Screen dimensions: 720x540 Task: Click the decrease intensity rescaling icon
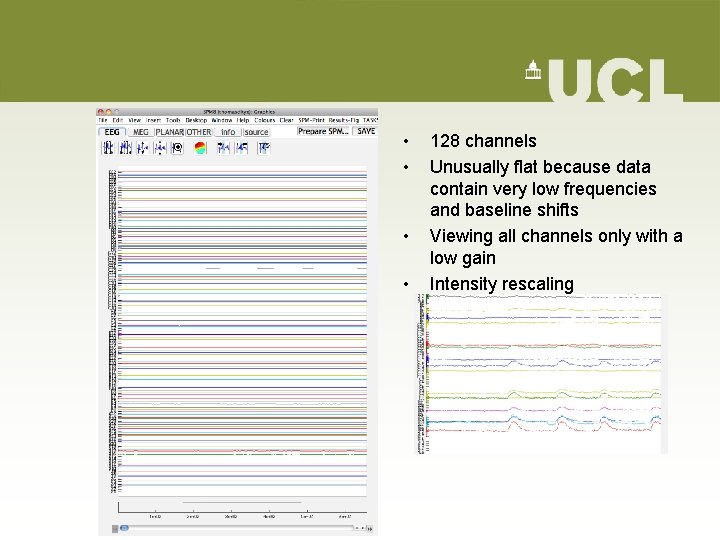pyautogui.click(x=160, y=148)
